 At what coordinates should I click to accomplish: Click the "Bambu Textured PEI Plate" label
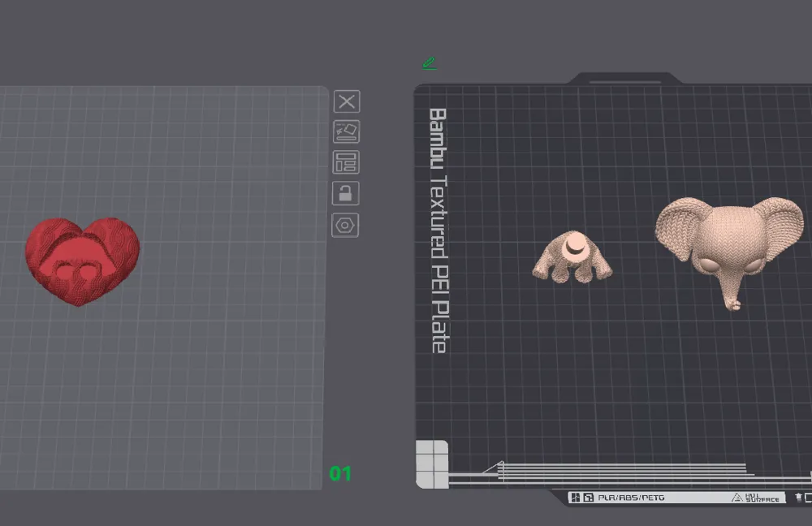[438, 231]
